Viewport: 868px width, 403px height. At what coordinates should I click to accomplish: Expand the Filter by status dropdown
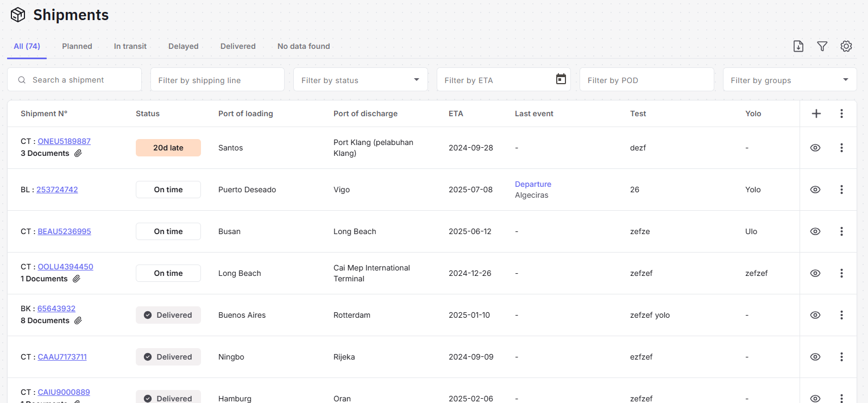click(x=417, y=80)
